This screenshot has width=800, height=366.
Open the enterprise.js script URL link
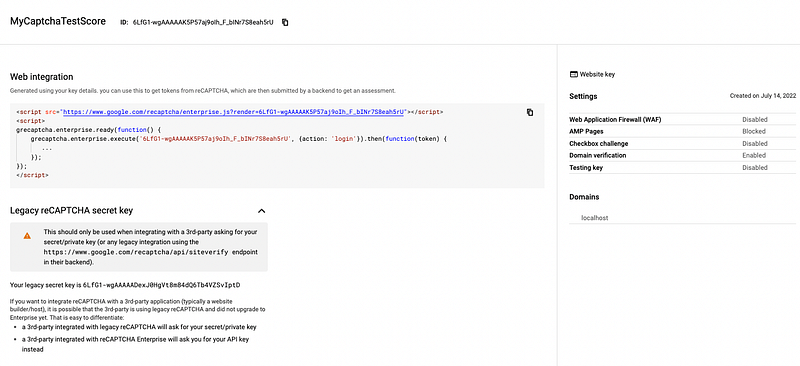(234, 112)
